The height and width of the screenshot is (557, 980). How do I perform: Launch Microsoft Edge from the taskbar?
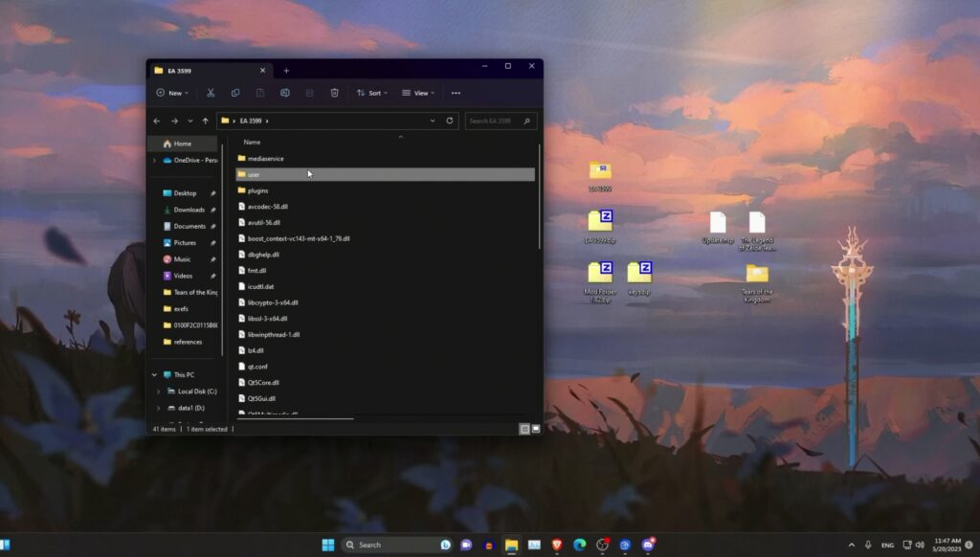click(x=579, y=545)
